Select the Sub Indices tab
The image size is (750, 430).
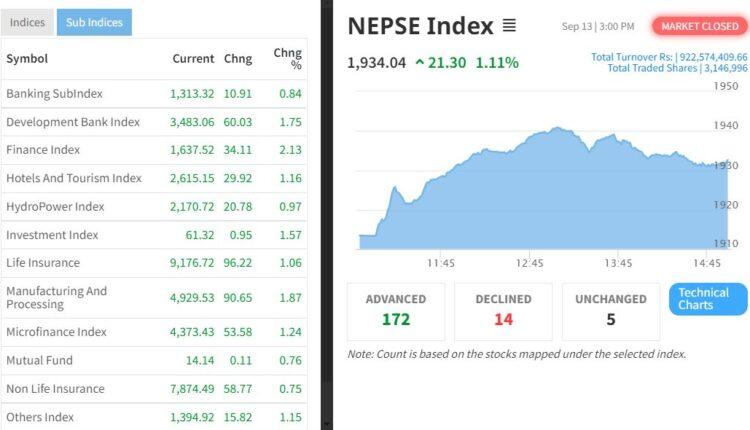tap(94, 22)
